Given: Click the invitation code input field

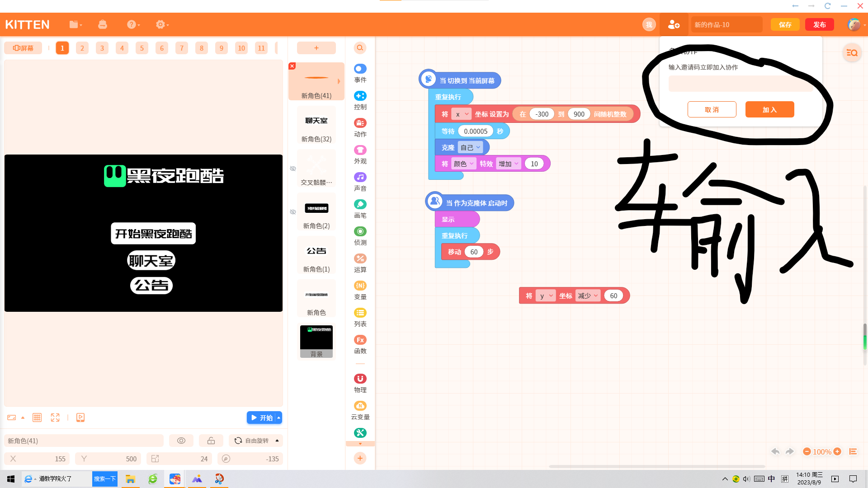Looking at the screenshot, I should (741, 84).
